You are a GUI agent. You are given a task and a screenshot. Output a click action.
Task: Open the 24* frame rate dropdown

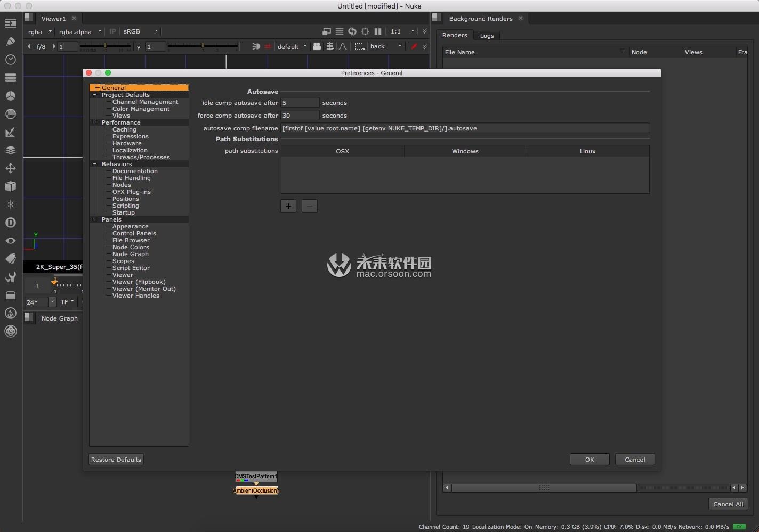tap(41, 302)
